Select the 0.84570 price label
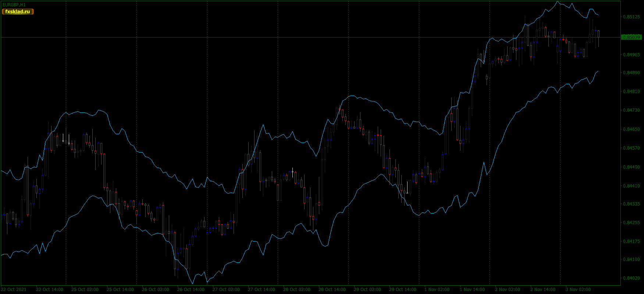The height and width of the screenshot is (294, 644). (631, 148)
